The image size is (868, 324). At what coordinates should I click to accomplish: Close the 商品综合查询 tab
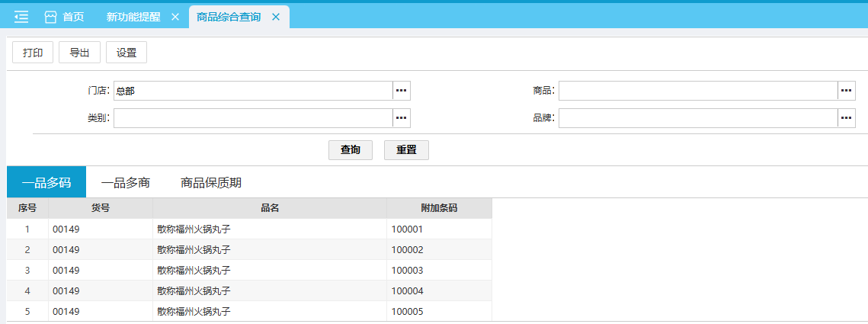pyautogui.click(x=276, y=17)
